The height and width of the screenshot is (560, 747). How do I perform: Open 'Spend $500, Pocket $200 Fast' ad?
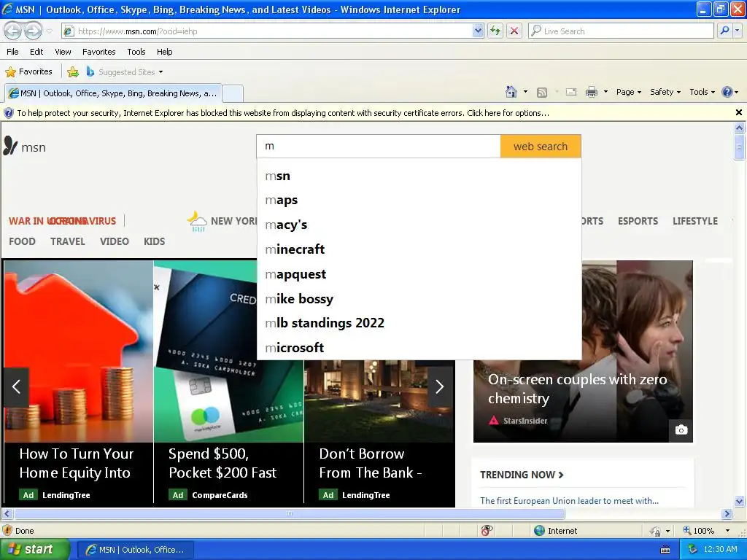[222, 463]
